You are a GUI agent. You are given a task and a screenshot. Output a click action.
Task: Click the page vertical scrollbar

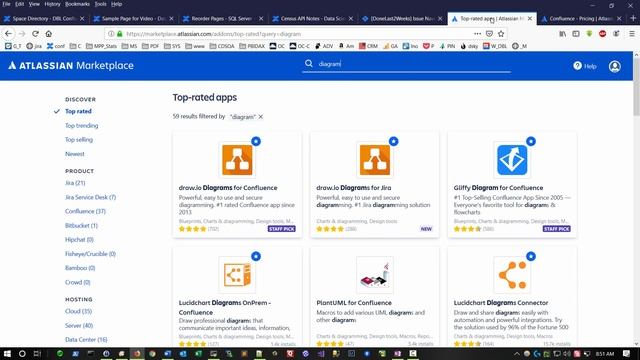pyautogui.click(x=636, y=86)
